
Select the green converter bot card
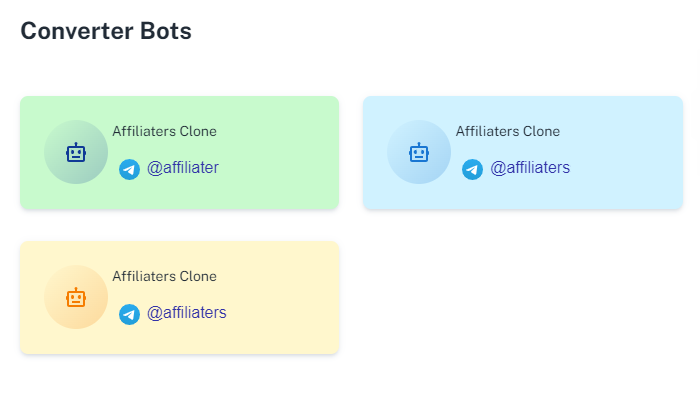pyautogui.click(x=179, y=153)
